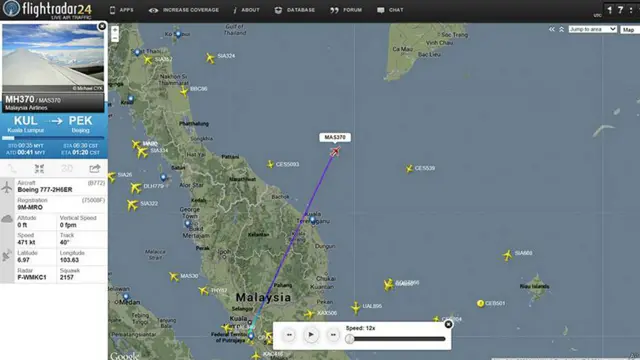Open the Apps menu
The image size is (640, 360).
coord(122,10)
